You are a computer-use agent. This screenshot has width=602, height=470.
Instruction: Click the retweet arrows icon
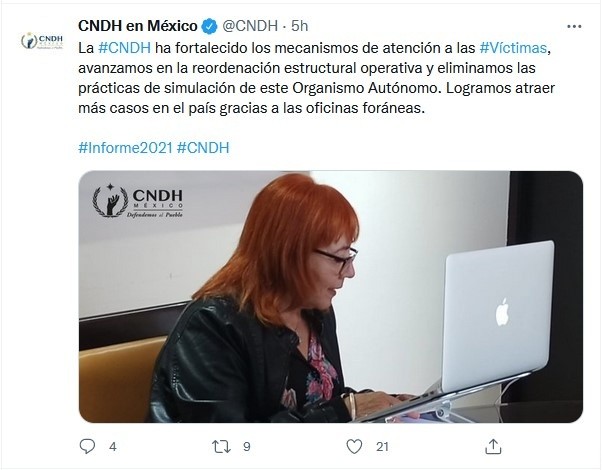click(x=222, y=447)
